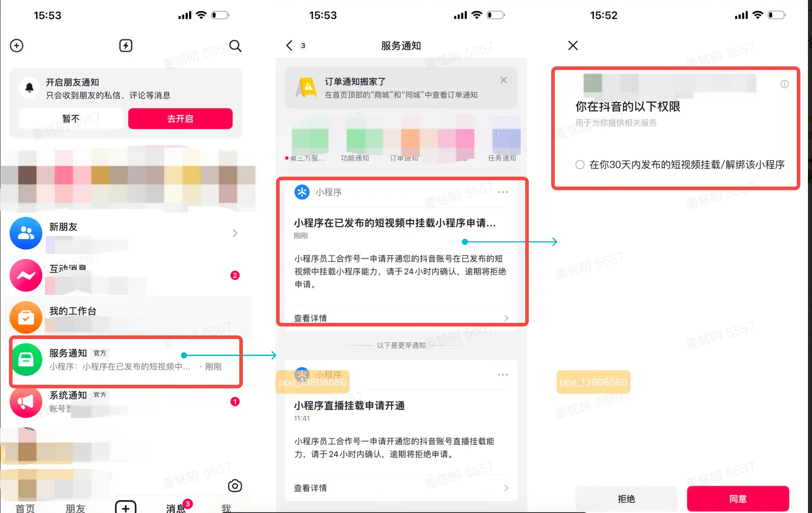Tap the search magnifier icon
The image size is (812, 513).
pyautogui.click(x=235, y=46)
